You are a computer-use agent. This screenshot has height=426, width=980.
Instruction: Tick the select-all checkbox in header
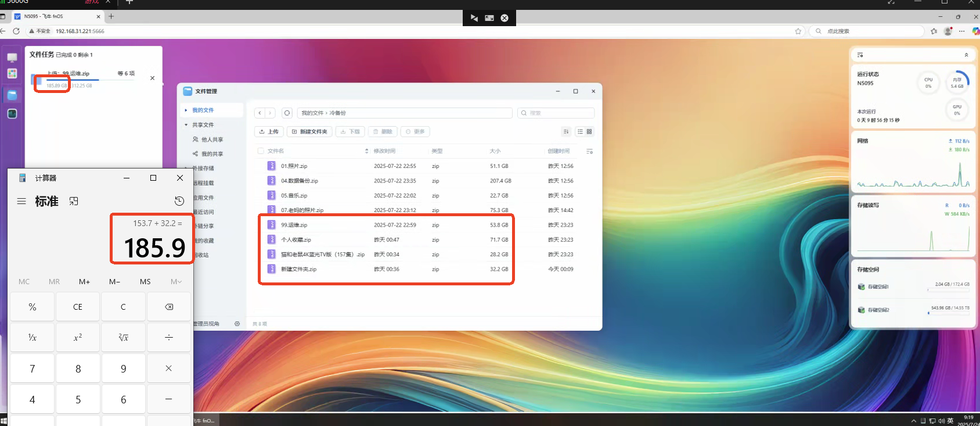click(261, 151)
